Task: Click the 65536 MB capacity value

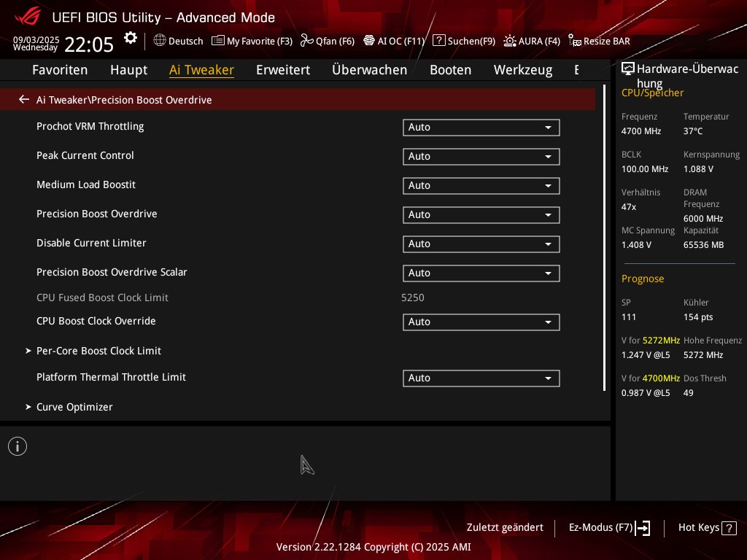Action: tap(703, 245)
